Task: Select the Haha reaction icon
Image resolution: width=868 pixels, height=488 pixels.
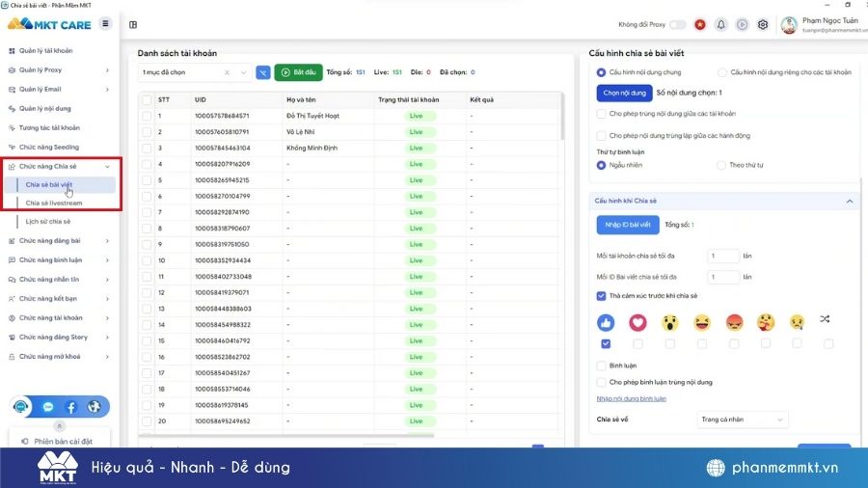Action: 702,322
